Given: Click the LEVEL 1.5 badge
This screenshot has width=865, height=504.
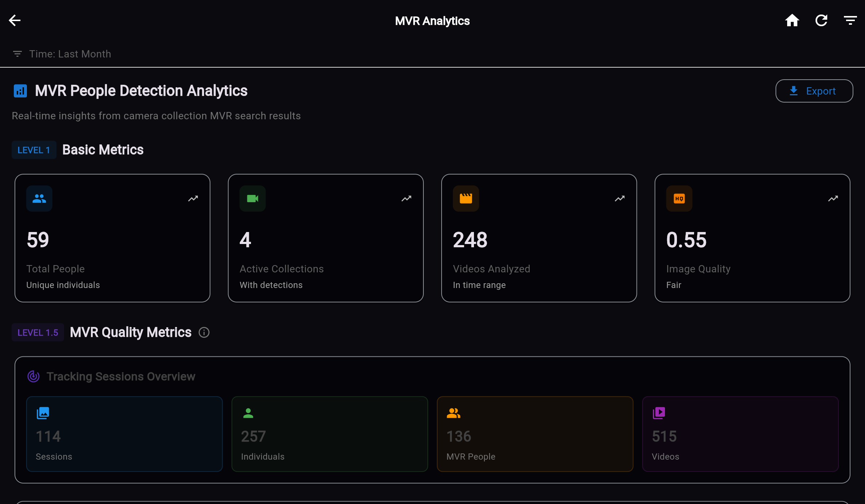Looking at the screenshot, I should pyautogui.click(x=37, y=332).
